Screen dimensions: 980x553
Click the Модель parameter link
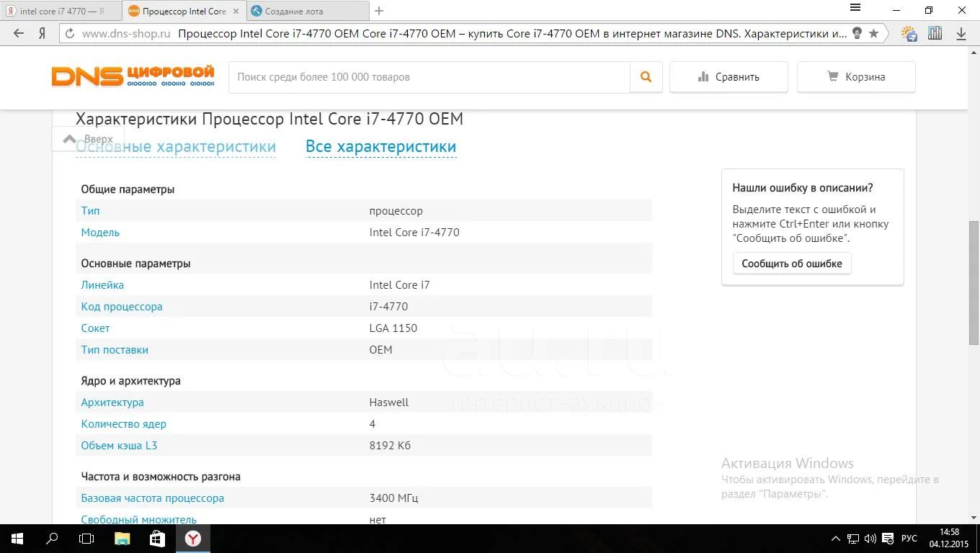coord(100,233)
